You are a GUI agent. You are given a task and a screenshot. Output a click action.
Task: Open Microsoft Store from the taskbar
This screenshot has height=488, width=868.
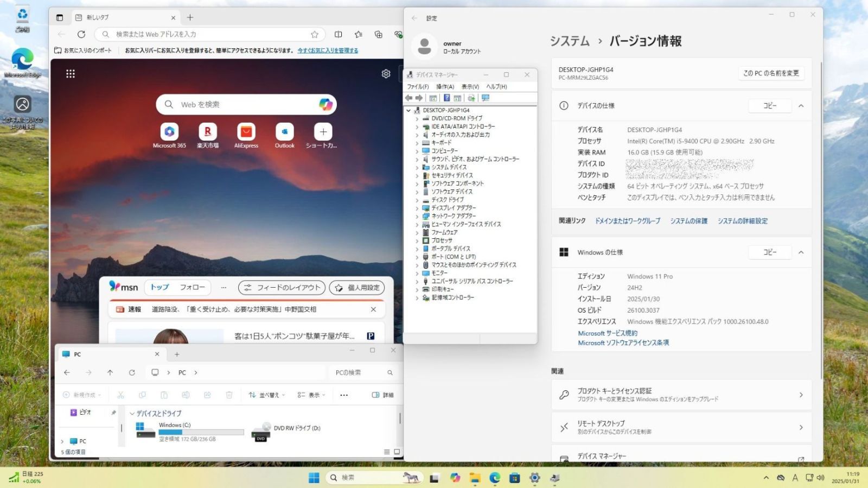tap(515, 478)
